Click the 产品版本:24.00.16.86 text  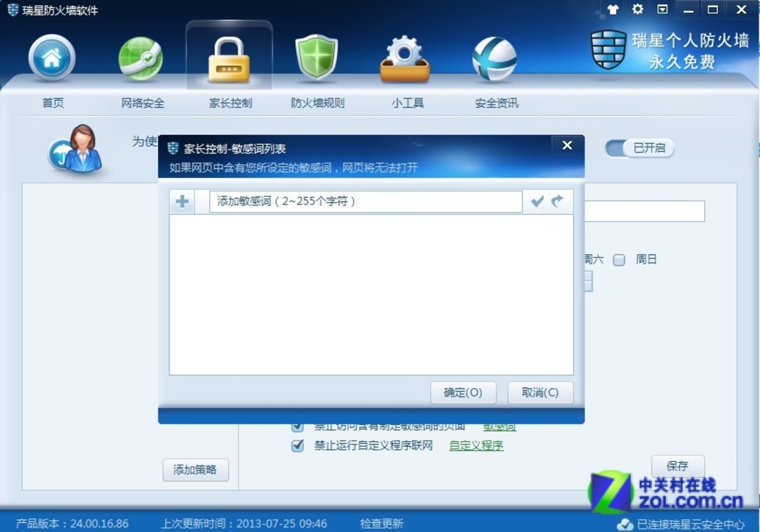(72, 524)
